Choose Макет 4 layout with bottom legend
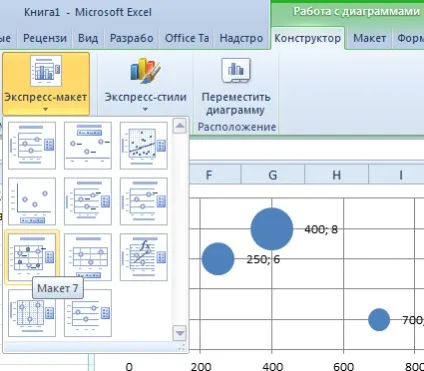424x371 pixels. coord(32,201)
